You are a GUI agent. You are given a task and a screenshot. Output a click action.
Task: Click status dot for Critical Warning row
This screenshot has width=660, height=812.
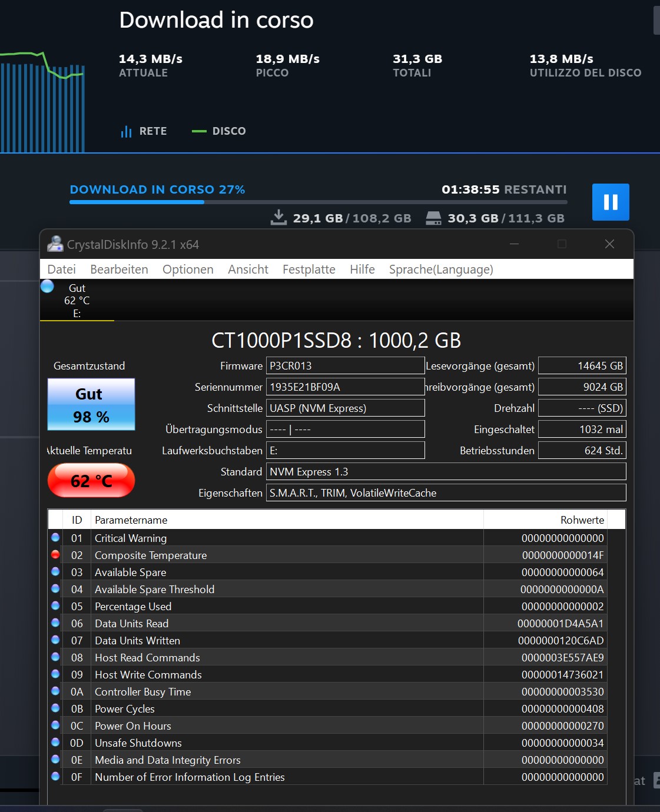[x=55, y=537]
